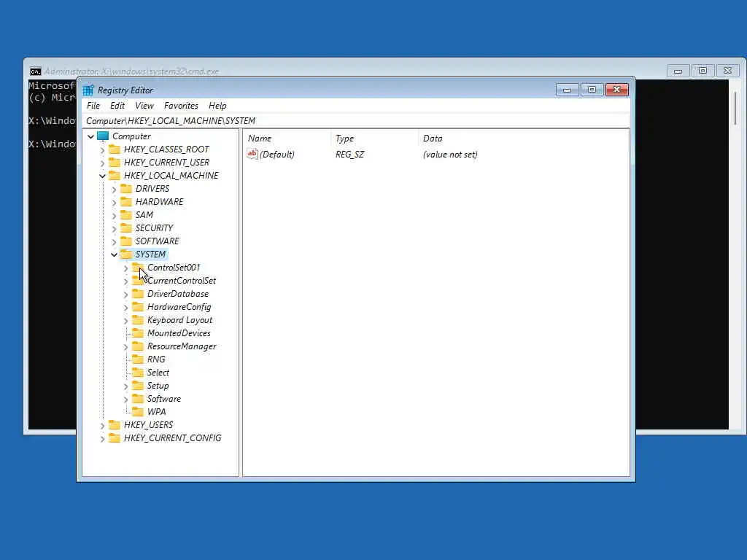Viewport: 747px width, 560px height.
Task: Expand the CurrentControlSet key chevron
Action: pyautogui.click(x=125, y=281)
